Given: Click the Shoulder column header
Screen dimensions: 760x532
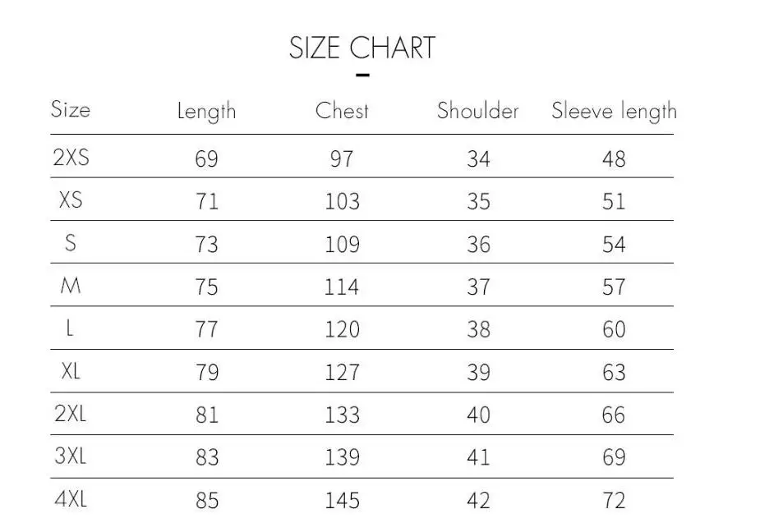Looking at the screenshot, I should [x=477, y=111].
